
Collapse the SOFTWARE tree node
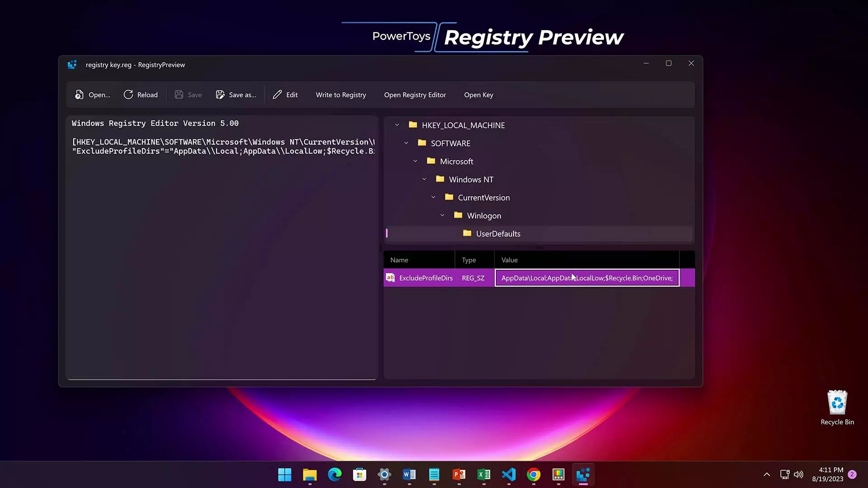406,143
